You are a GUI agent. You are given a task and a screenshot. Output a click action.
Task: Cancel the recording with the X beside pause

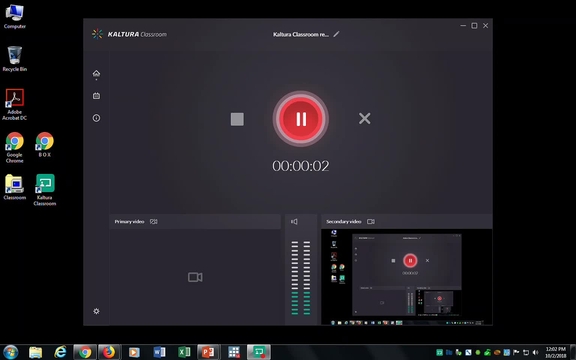pyautogui.click(x=364, y=118)
